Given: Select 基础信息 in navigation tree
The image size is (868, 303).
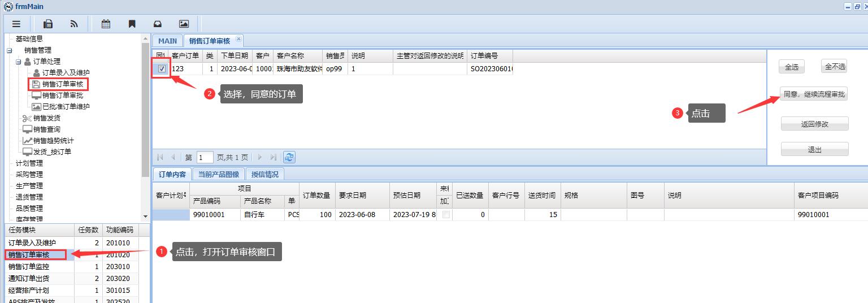Looking at the screenshot, I should pyautogui.click(x=29, y=39).
